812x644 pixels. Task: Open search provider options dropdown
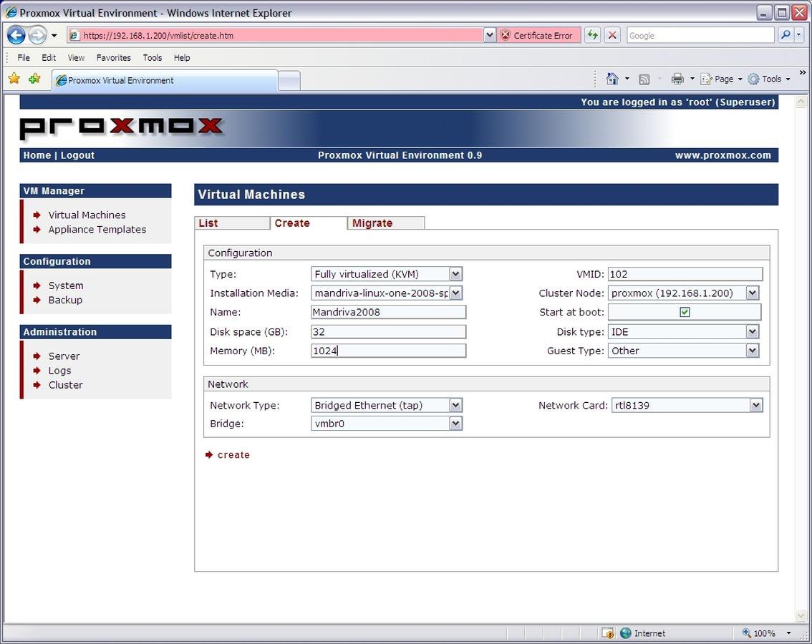click(x=798, y=35)
